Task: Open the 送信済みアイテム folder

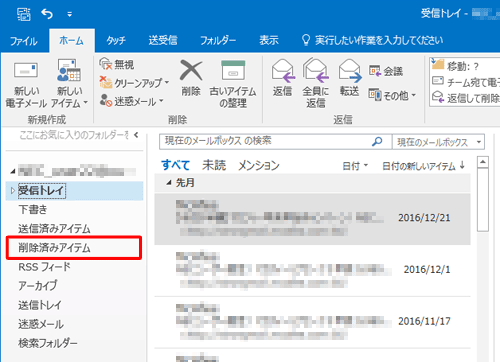Action: [54, 229]
